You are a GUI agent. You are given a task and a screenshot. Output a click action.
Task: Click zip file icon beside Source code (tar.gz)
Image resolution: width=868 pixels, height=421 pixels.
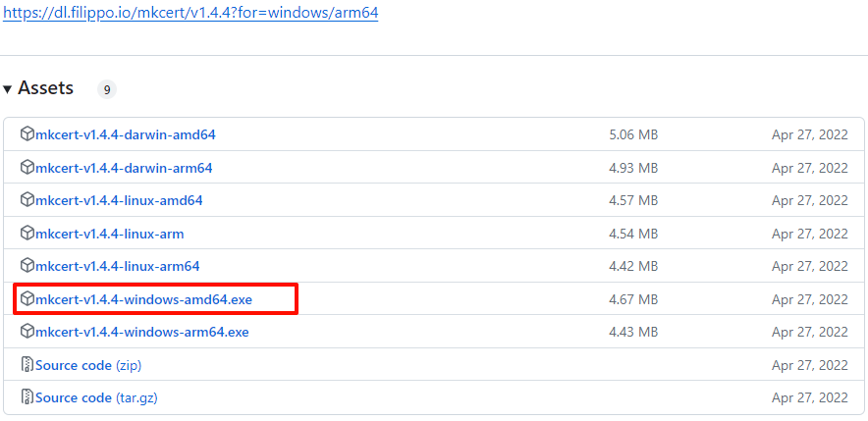[x=27, y=397]
